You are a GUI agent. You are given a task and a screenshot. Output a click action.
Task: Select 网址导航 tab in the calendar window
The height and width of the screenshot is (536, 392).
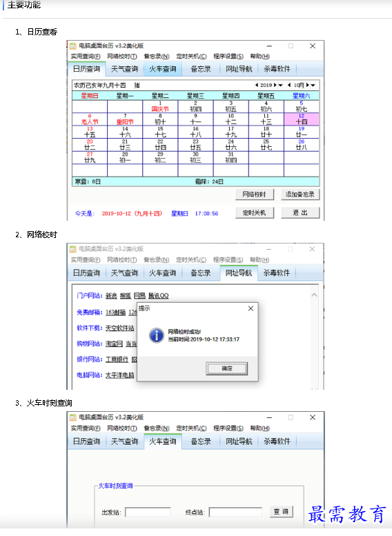(x=239, y=69)
